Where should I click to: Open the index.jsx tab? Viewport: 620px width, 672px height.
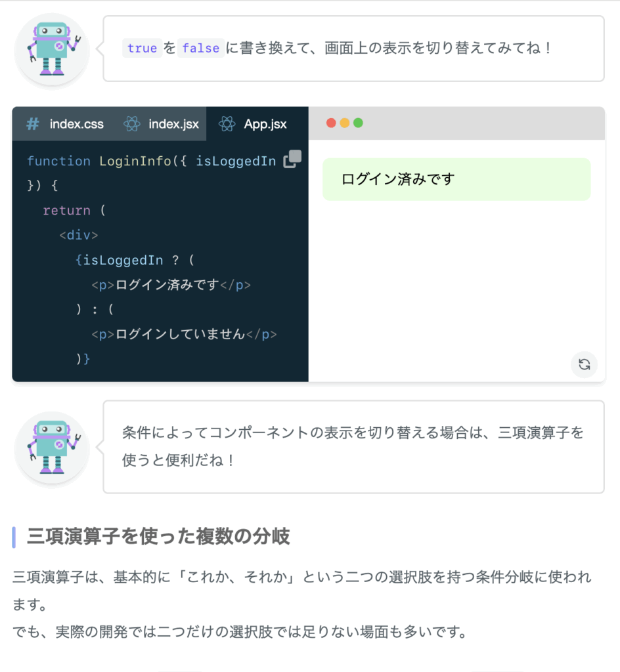(x=161, y=124)
